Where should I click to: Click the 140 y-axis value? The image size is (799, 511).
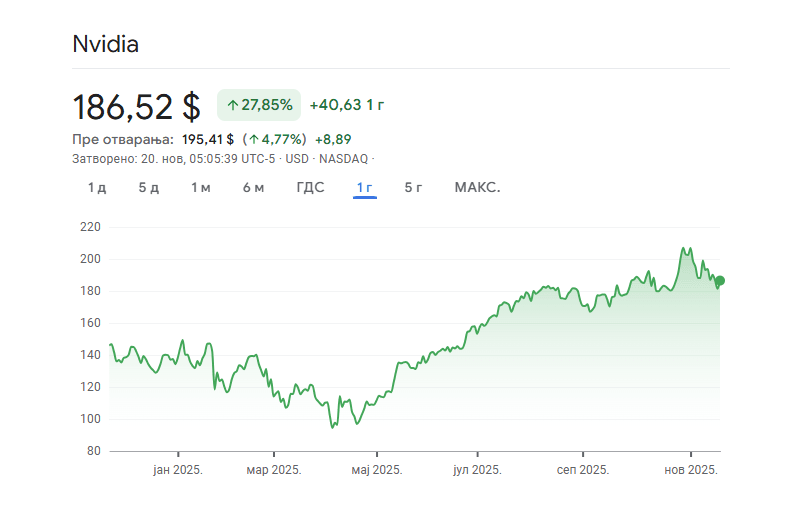pyautogui.click(x=90, y=355)
